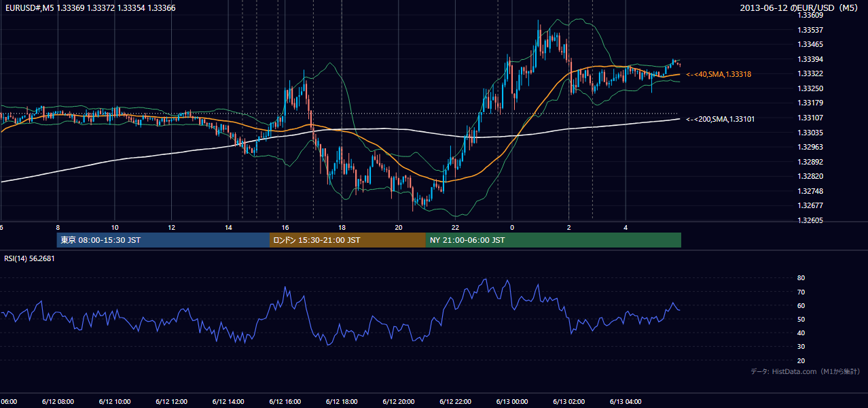Click the ロンドン 15:30-21:00 JST session bar

pyautogui.click(x=348, y=240)
